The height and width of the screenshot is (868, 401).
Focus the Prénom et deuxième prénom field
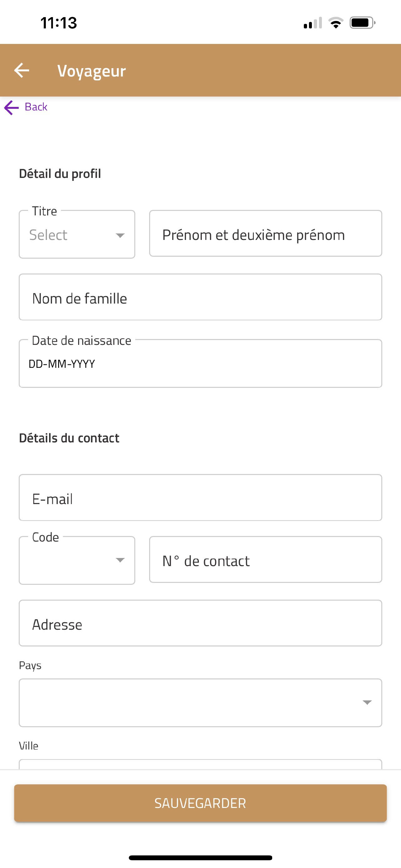click(265, 233)
